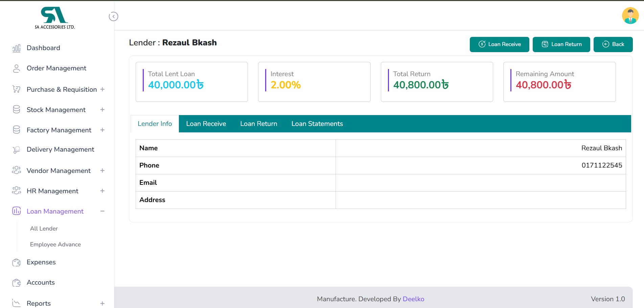Switch to the Loan Return tab

coord(258,124)
